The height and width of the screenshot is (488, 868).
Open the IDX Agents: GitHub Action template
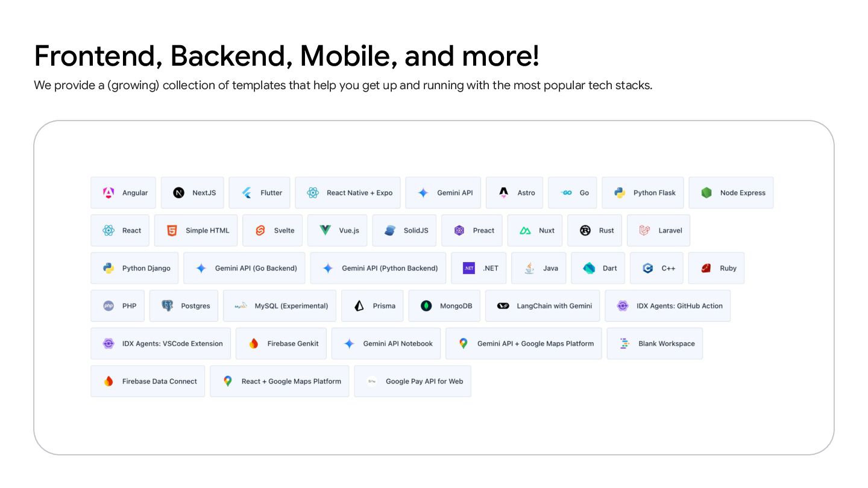[668, 305]
